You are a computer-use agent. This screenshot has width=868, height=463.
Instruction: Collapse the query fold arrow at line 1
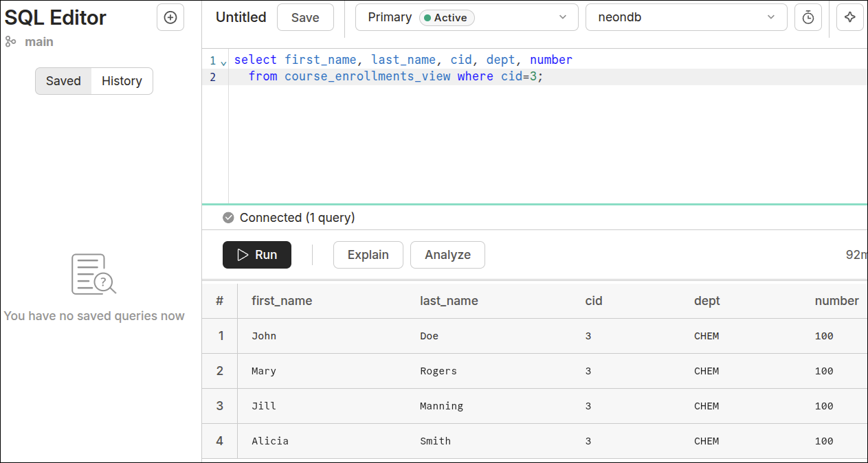click(x=223, y=62)
